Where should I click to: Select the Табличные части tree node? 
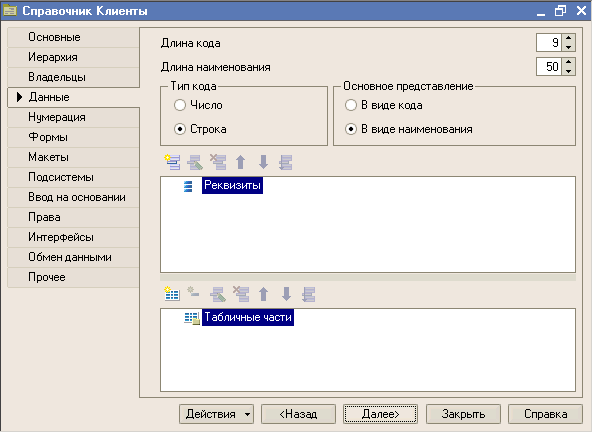(248, 317)
